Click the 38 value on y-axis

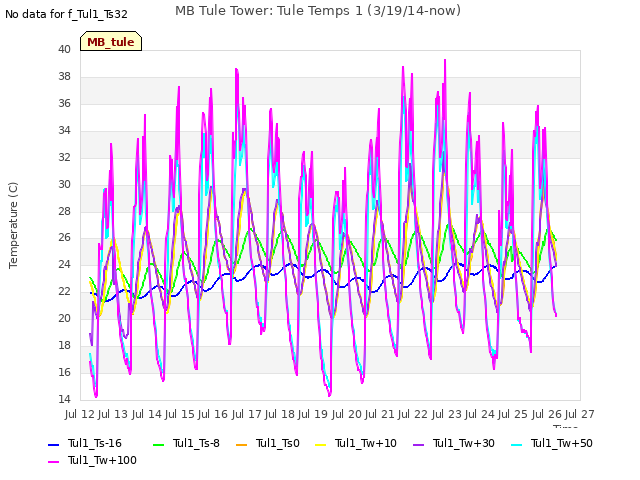coord(64,77)
